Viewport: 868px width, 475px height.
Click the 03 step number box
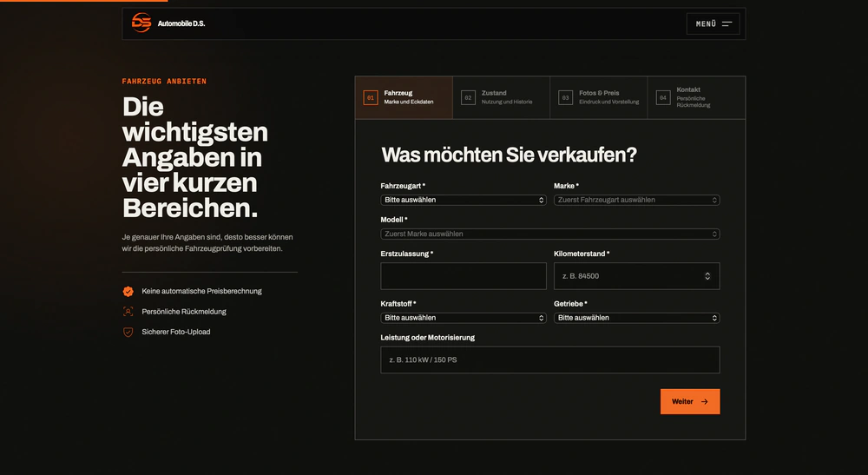click(565, 97)
